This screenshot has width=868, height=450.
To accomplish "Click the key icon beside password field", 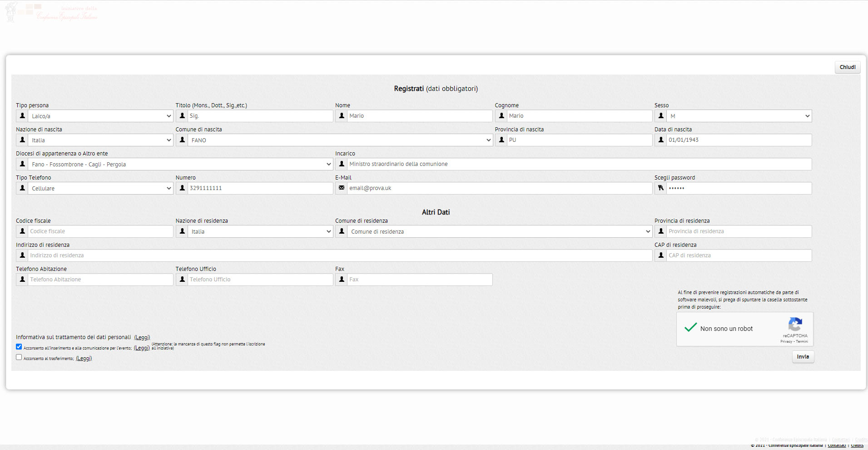I will (661, 188).
